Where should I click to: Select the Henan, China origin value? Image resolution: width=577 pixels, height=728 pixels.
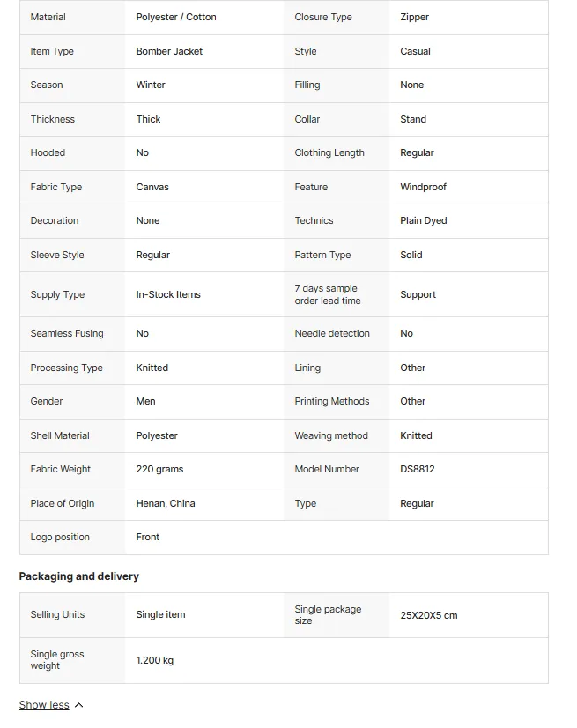[166, 504]
